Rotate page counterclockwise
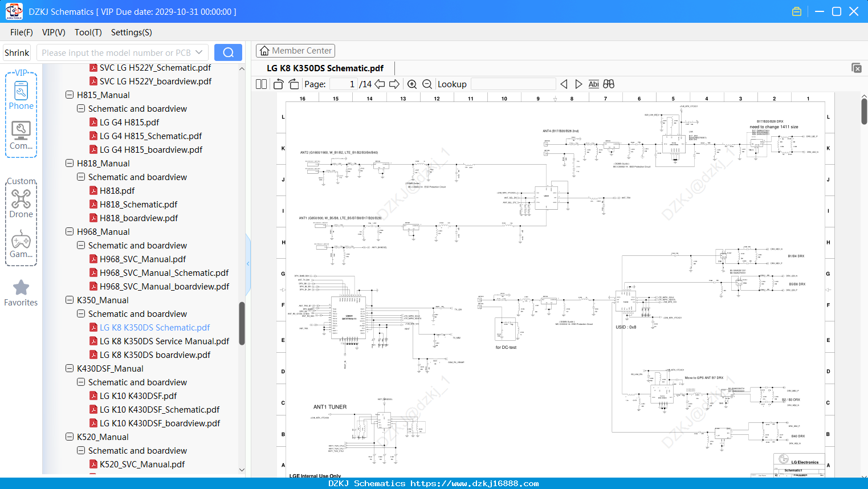The height and width of the screenshot is (489, 868). pos(278,84)
